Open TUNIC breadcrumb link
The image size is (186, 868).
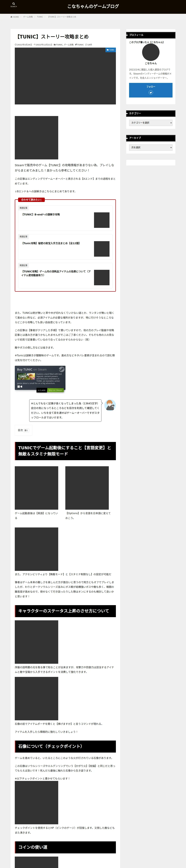point(40,17)
